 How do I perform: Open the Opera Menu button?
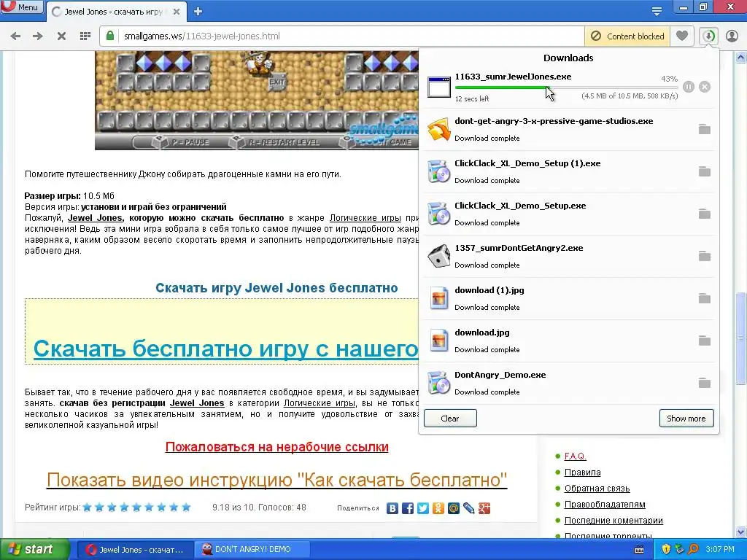pos(22,7)
